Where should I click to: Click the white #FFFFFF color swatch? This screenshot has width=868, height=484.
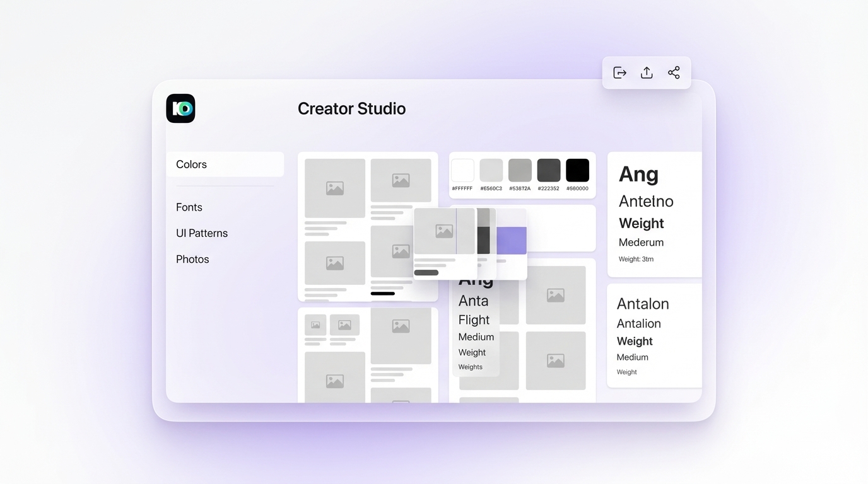462,170
